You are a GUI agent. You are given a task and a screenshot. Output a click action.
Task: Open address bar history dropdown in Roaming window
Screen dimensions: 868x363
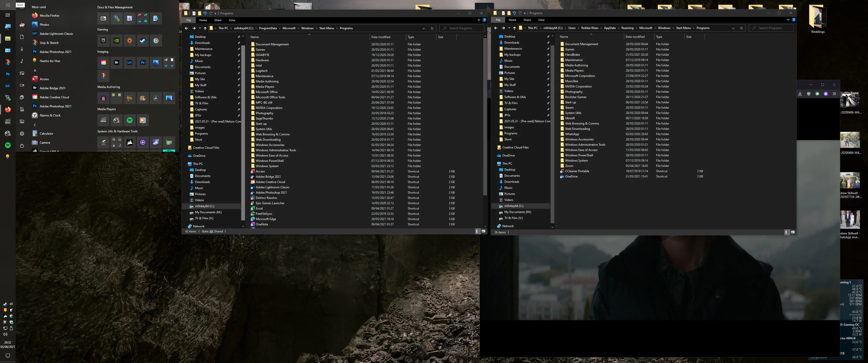[733, 28]
